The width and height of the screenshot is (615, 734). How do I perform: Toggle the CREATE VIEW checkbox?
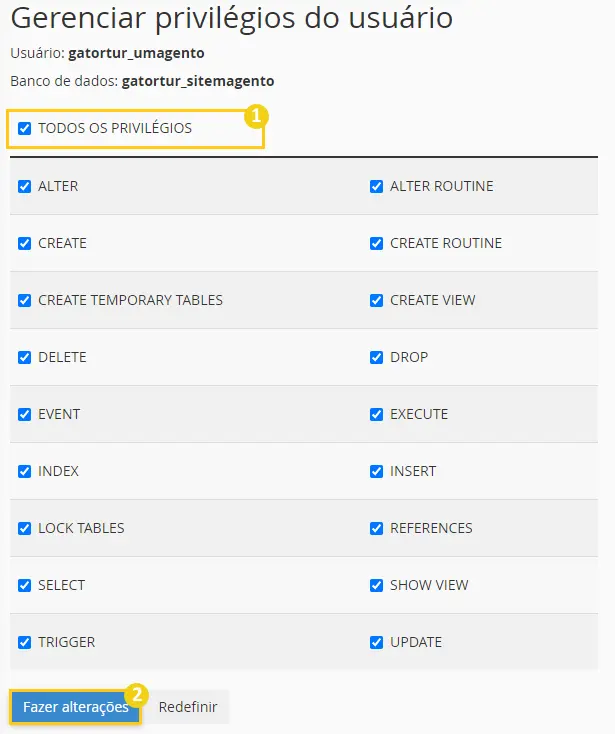tap(376, 300)
